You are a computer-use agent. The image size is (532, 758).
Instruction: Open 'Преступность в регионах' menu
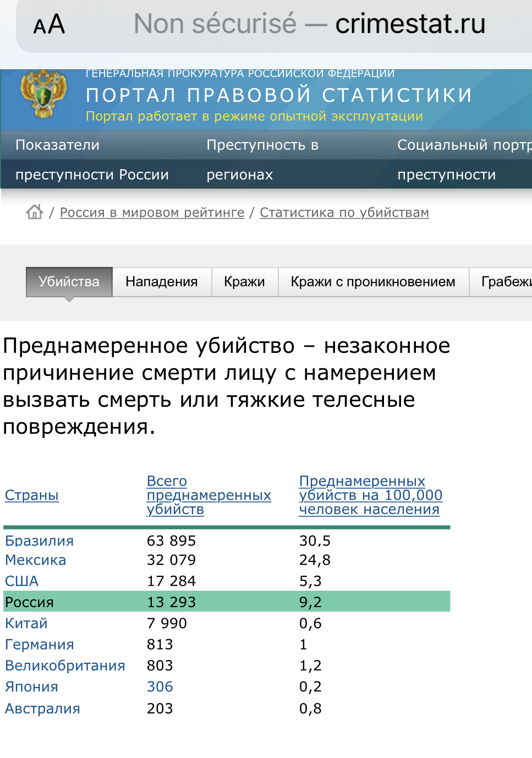click(x=262, y=160)
